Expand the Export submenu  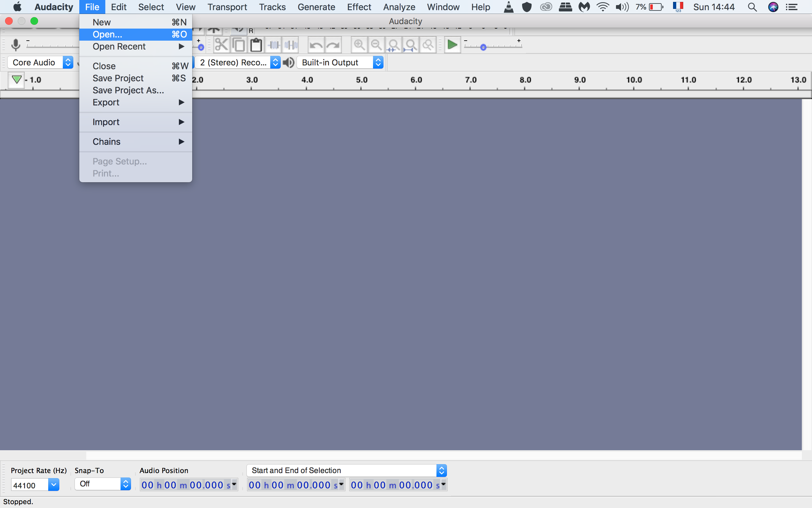(x=135, y=102)
